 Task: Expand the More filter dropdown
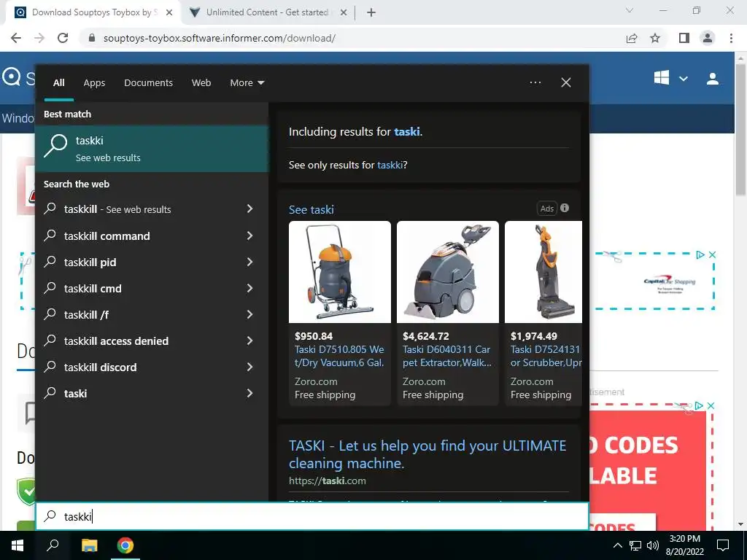click(247, 83)
